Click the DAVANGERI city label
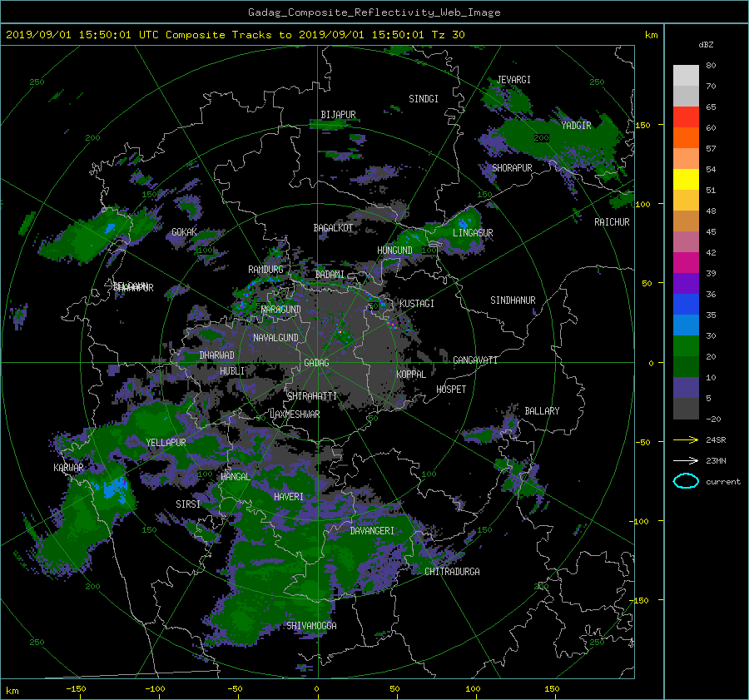Viewport: 749px width, 700px height. click(372, 531)
